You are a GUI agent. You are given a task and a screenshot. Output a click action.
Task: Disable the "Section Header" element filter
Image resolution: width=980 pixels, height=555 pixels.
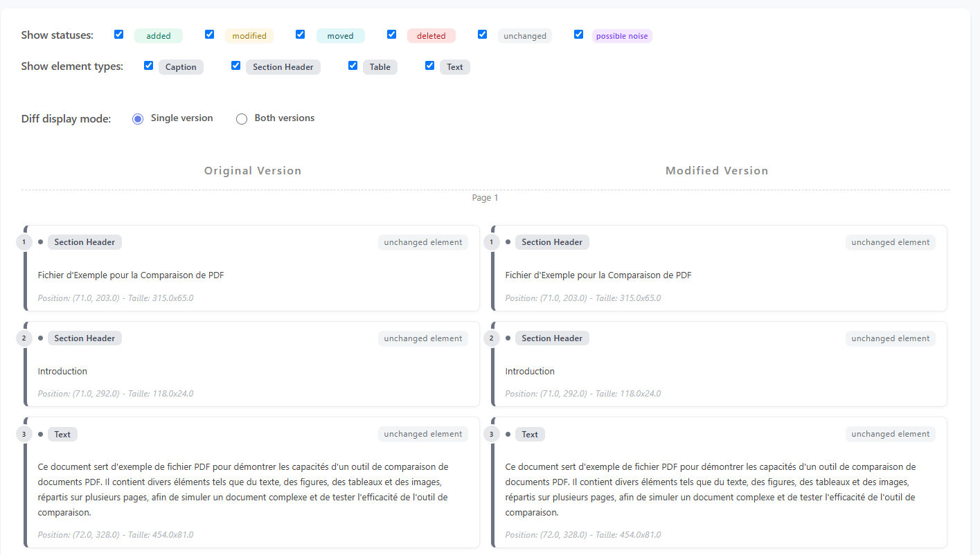[235, 65]
